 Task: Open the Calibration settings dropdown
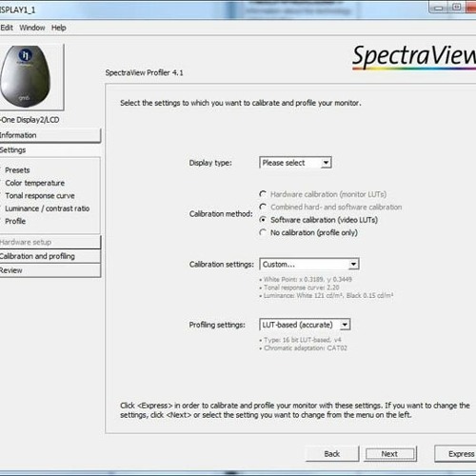point(309,264)
